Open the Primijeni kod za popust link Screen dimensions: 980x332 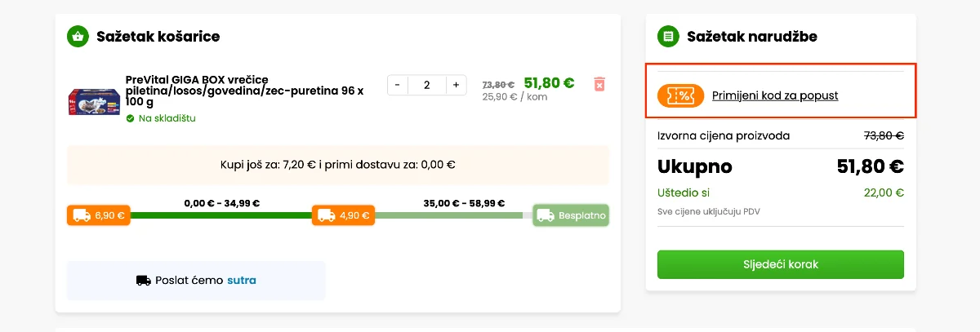[775, 95]
